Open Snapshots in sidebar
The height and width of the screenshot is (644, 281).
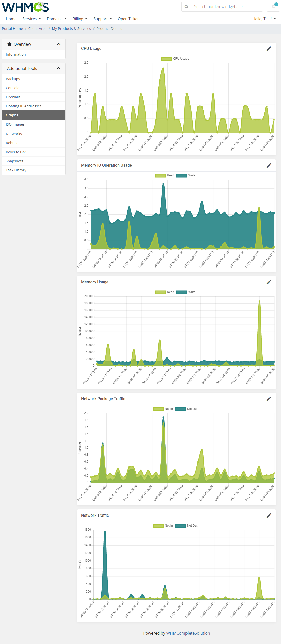click(x=34, y=161)
